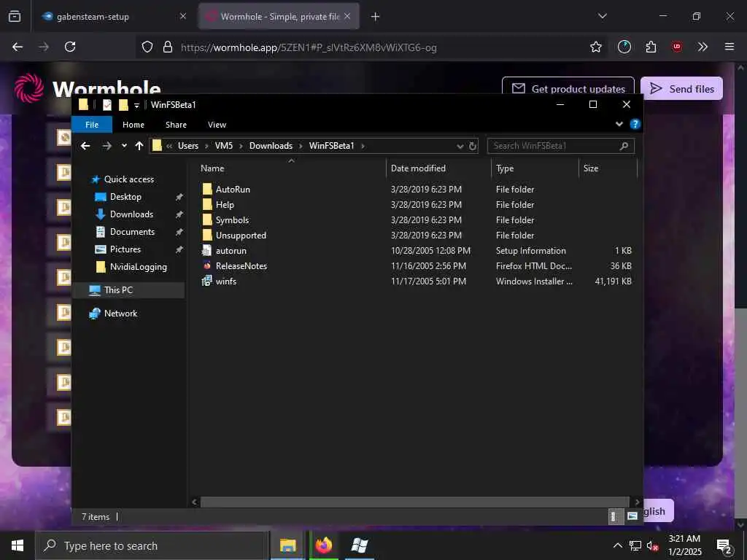
Task: Click the Firefox tracking protection shield icon
Action: tap(147, 47)
